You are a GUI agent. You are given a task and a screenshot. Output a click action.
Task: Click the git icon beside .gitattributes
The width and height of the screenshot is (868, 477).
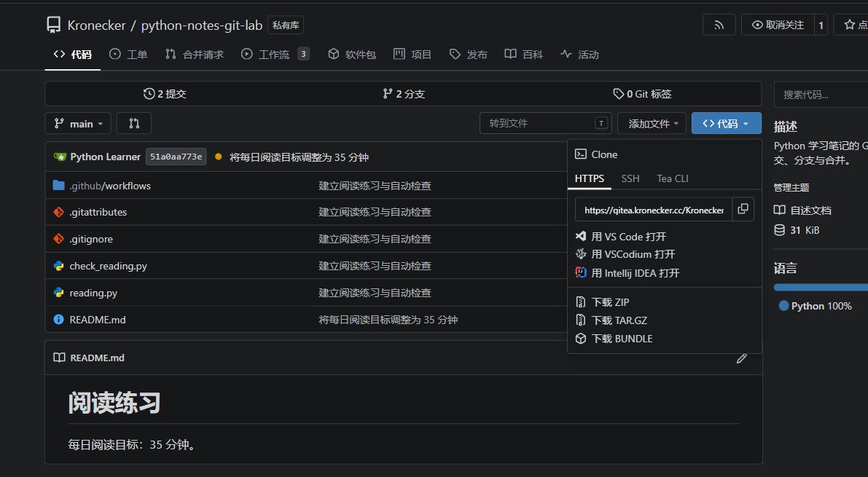pos(59,212)
